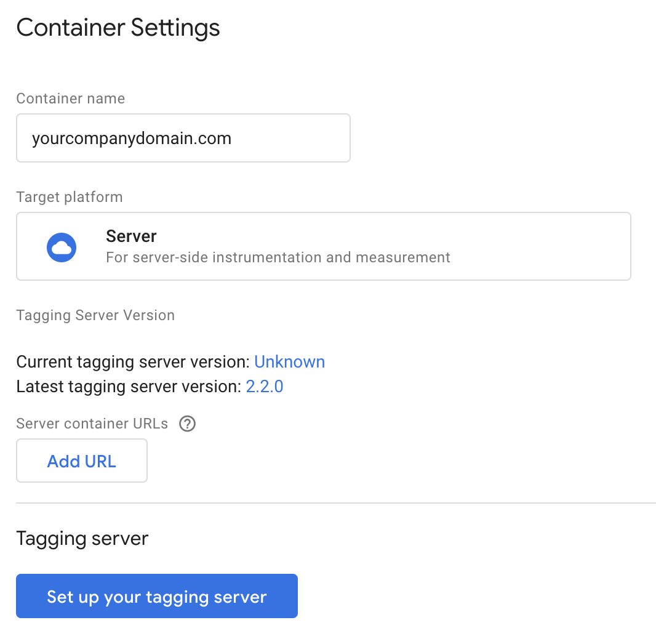Open the Unknown current version link
Image resolution: width=656 pixels, height=644 pixels.
[x=289, y=362]
